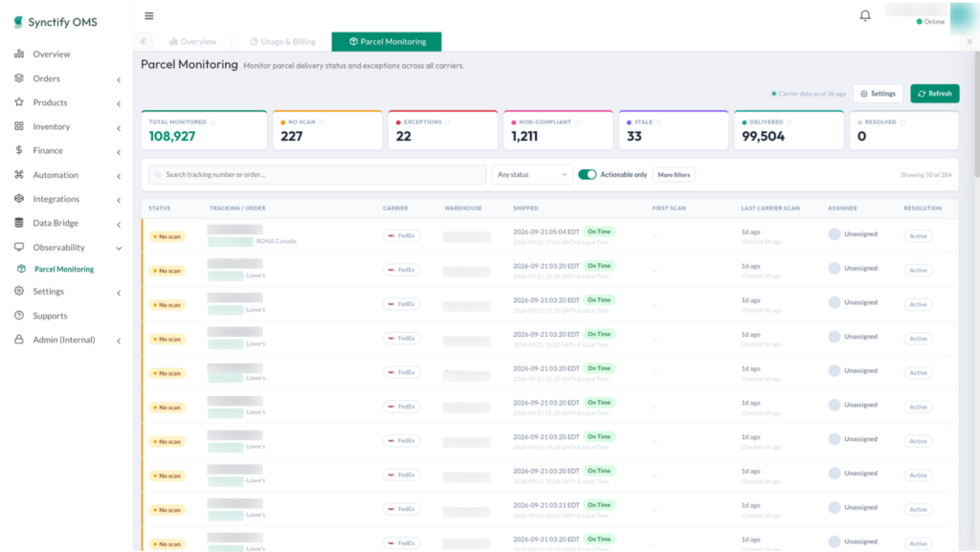The height and width of the screenshot is (552, 980).
Task: Collapse the Observability sidebar menu chevron
Action: coord(119,248)
